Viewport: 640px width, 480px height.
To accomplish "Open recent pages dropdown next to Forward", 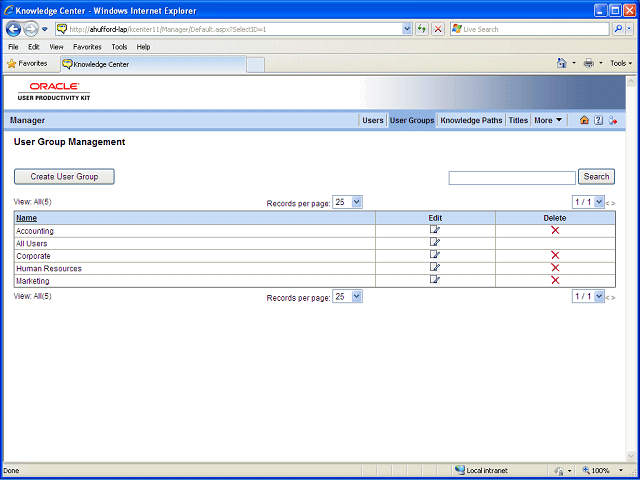I will 45,29.
